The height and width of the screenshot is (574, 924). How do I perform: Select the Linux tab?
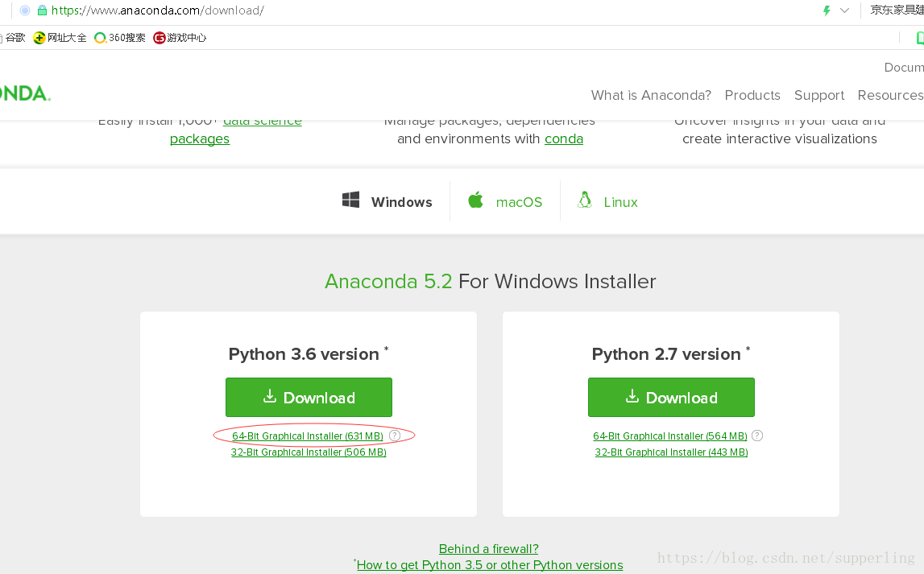point(607,201)
